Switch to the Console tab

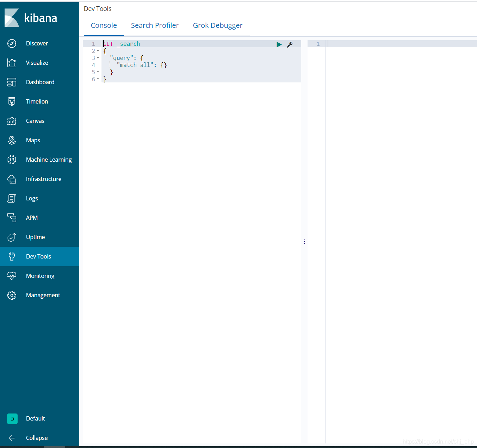pos(104,25)
